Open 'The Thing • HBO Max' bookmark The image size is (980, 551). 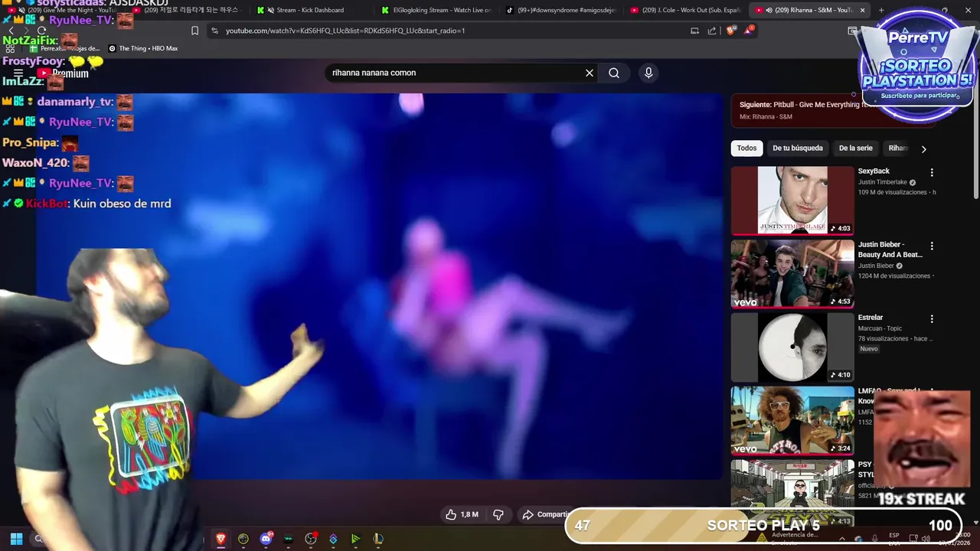[143, 48]
